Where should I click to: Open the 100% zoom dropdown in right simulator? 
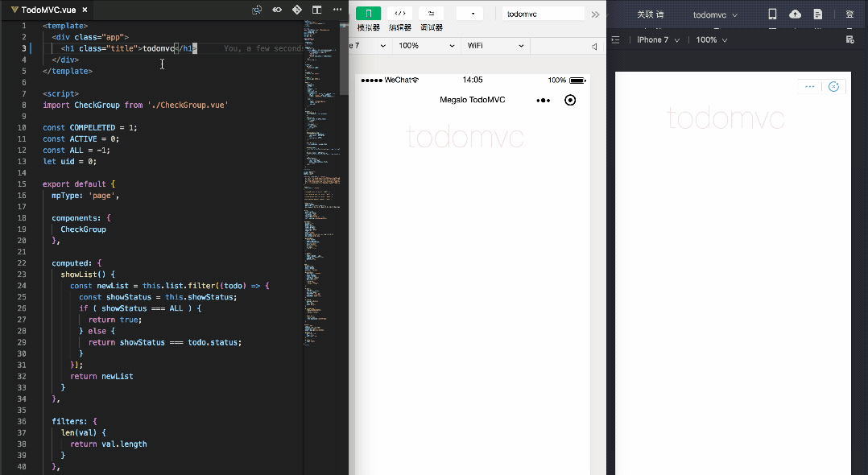pyautogui.click(x=711, y=40)
